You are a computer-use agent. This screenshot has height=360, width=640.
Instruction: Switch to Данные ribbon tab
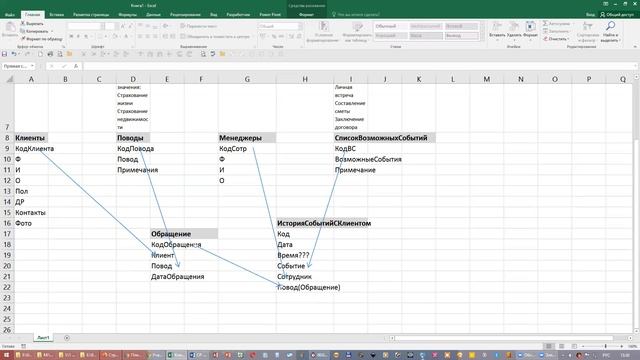153,14
